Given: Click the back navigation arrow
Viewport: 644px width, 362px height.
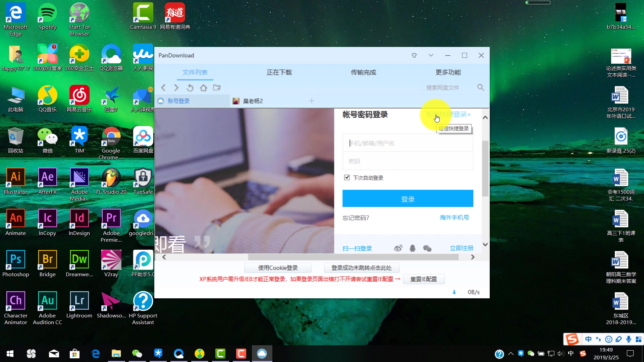Looking at the screenshot, I should tap(163, 87).
